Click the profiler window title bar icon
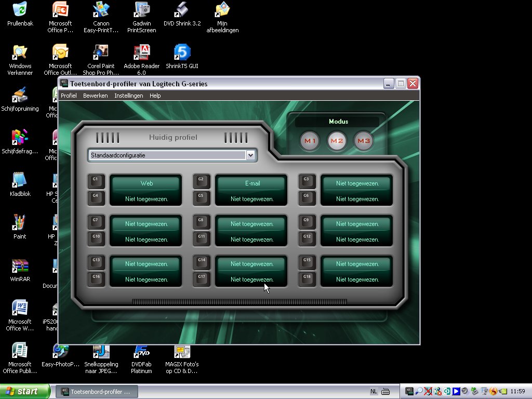532x399 pixels. pyautogui.click(x=64, y=84)
